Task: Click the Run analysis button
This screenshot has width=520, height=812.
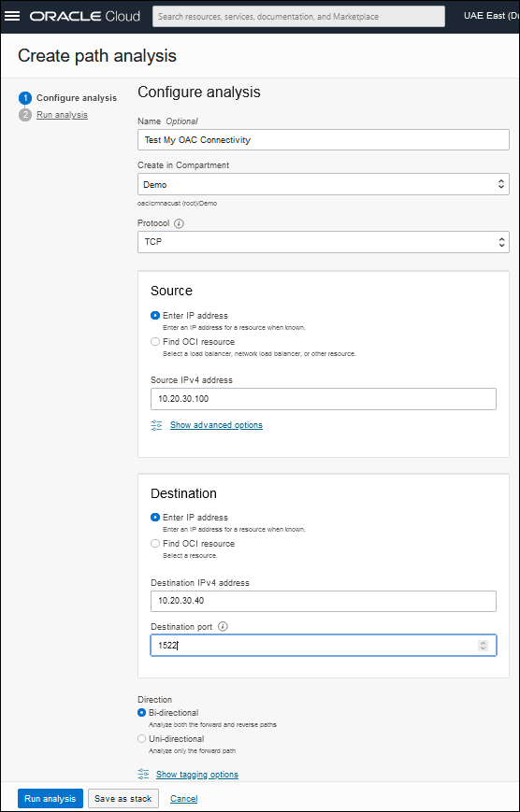Action: point(51,799)
